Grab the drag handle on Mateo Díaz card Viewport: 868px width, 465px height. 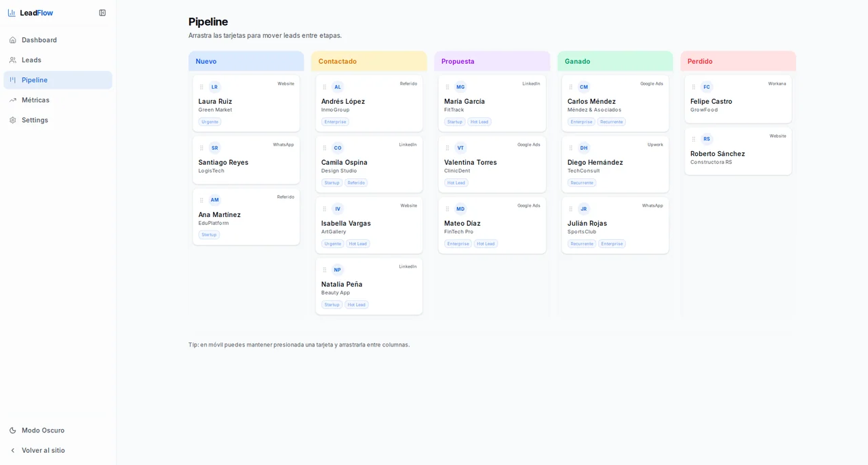(x=448, y=209)
